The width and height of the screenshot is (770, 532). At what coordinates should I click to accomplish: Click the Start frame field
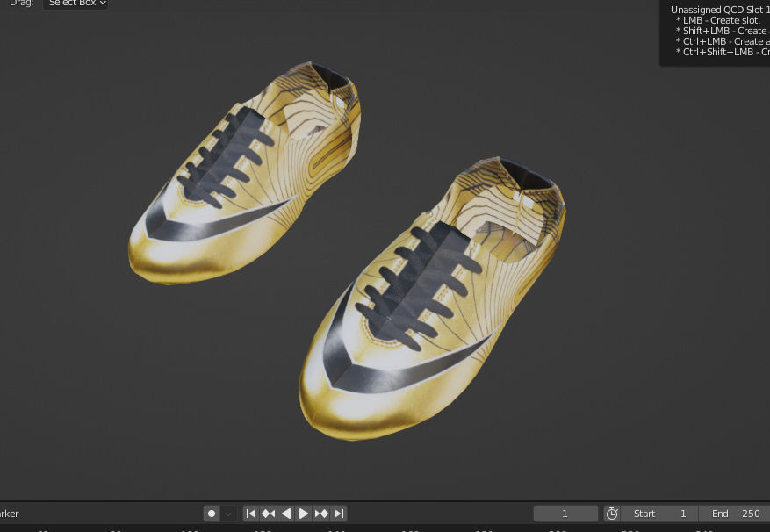[659, 514]
